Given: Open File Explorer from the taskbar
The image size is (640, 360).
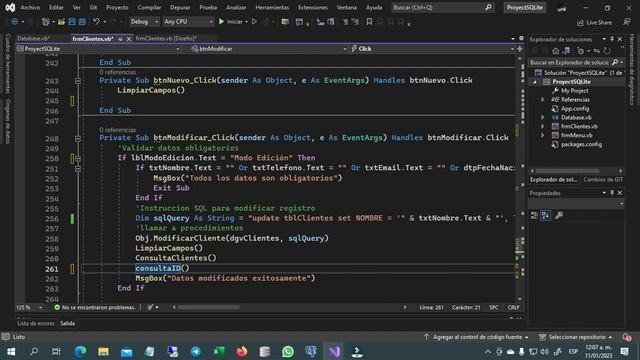Looking at the screenshot, I should pyautogui.click(x=103, y=351).
